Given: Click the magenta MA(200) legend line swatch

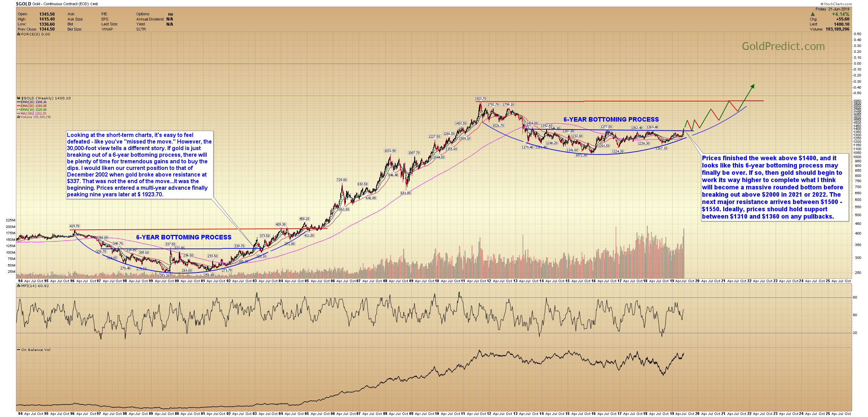Looking at the screenshot, I should [x=19, y=113].
